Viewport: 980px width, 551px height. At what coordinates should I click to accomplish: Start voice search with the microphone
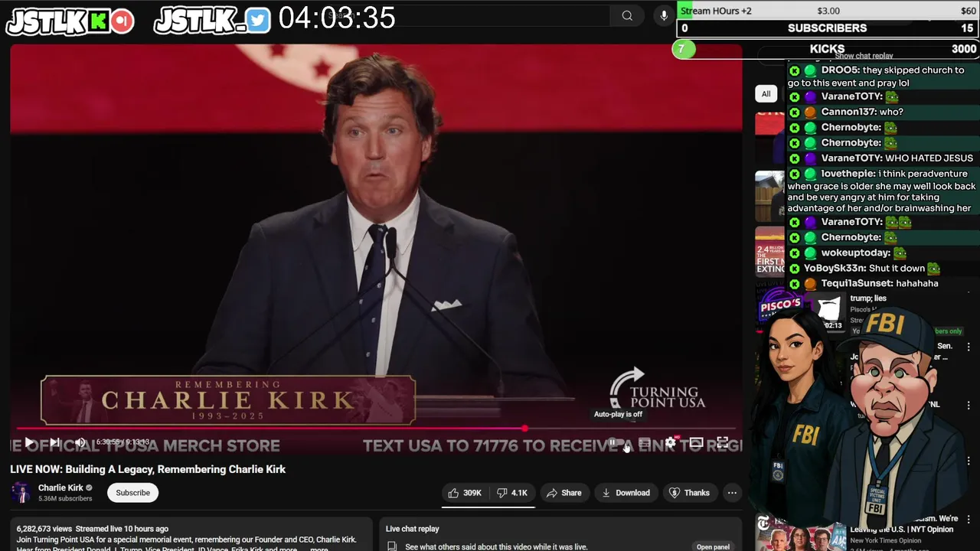point(664,15)
